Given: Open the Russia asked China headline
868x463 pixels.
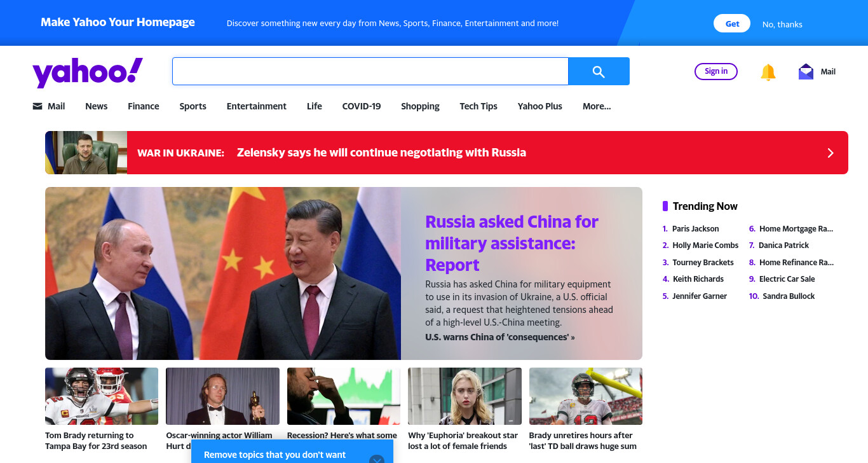Looking at the screenshot, I should [512, 243].
